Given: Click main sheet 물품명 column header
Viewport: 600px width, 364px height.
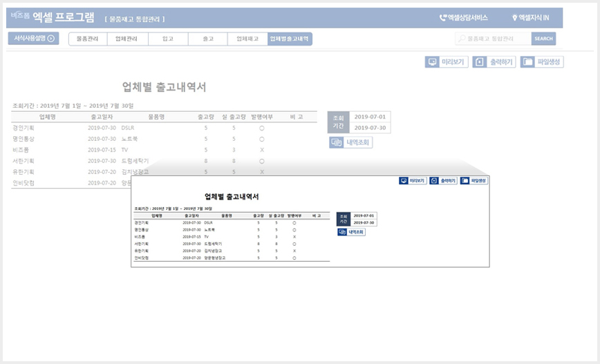Looking at the screenshot, I should point(156,117).
